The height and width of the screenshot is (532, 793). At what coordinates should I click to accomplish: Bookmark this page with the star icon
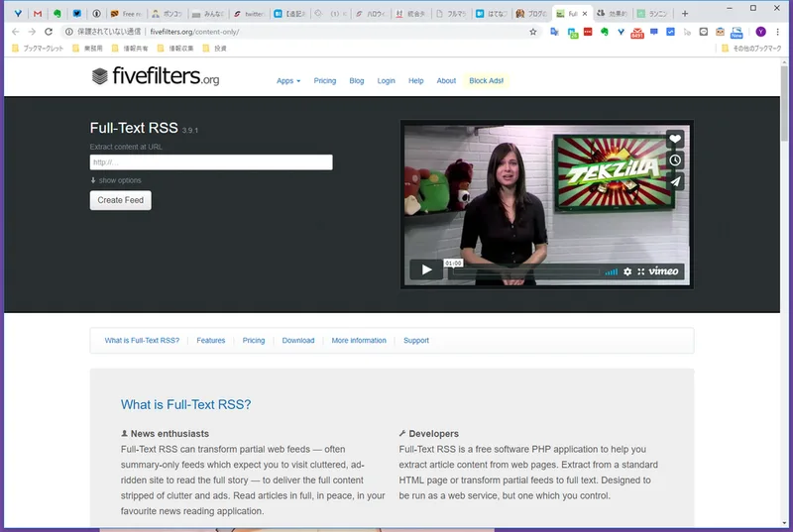click(x=532, y=32)
